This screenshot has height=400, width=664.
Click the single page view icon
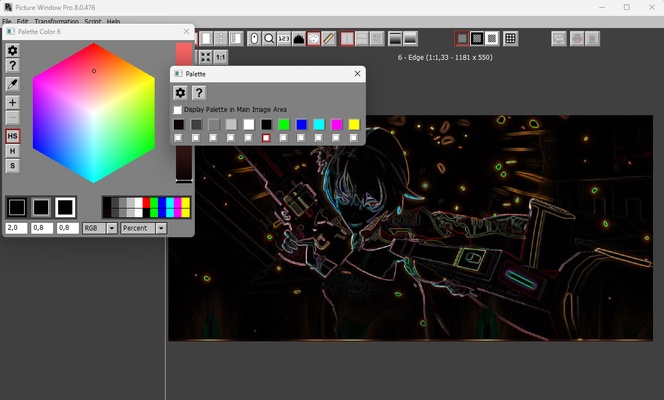click(206, 39)
